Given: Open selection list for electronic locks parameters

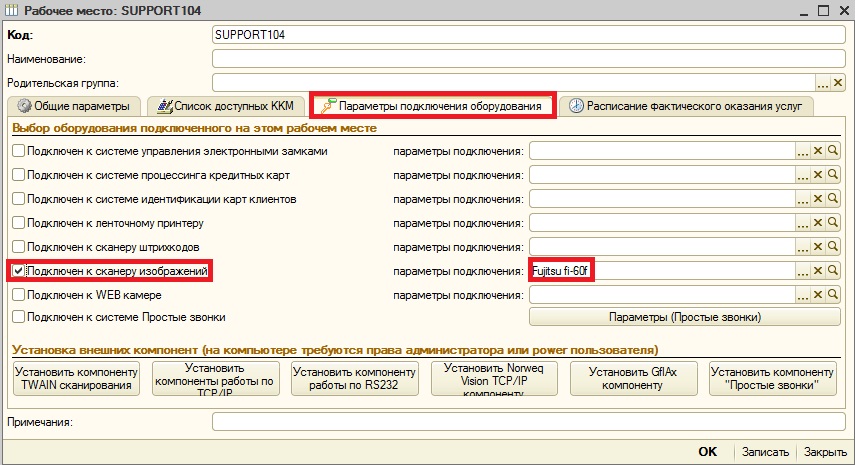Looking at the screenshot, I should (x=803, y=151).
